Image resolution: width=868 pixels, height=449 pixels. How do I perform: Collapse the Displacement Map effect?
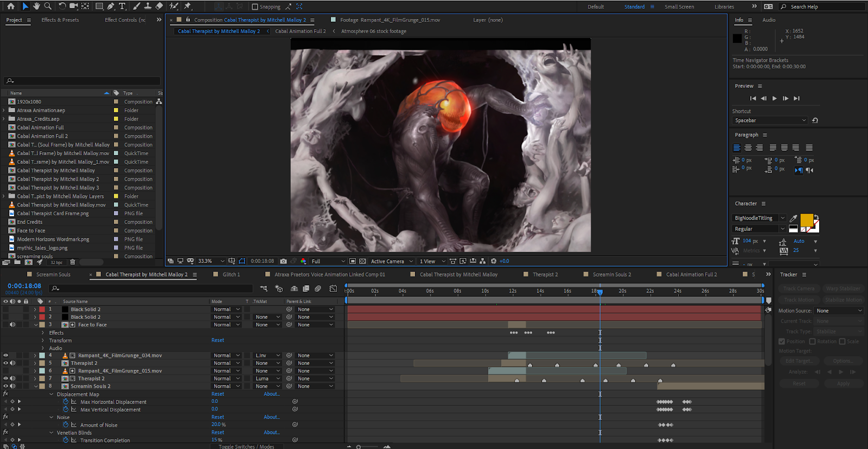pos(52,394)
